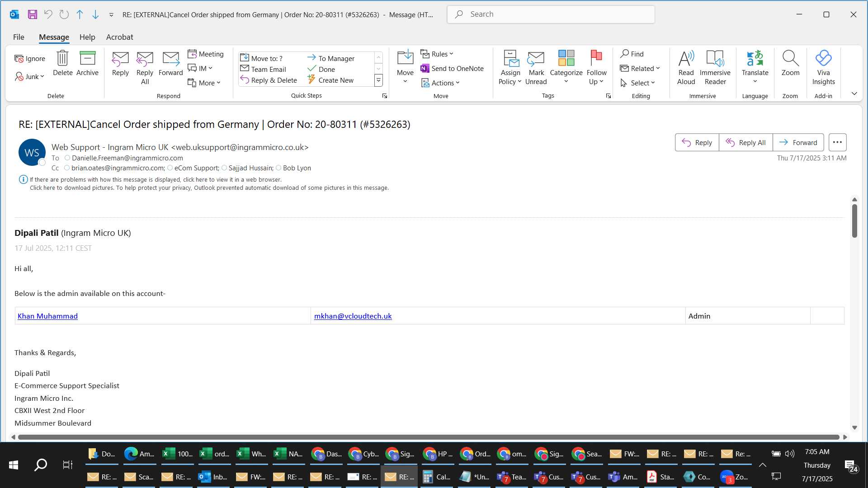Click the Reply icon in the ribbon
The image size is (868, 488).
tap(120, 63)
